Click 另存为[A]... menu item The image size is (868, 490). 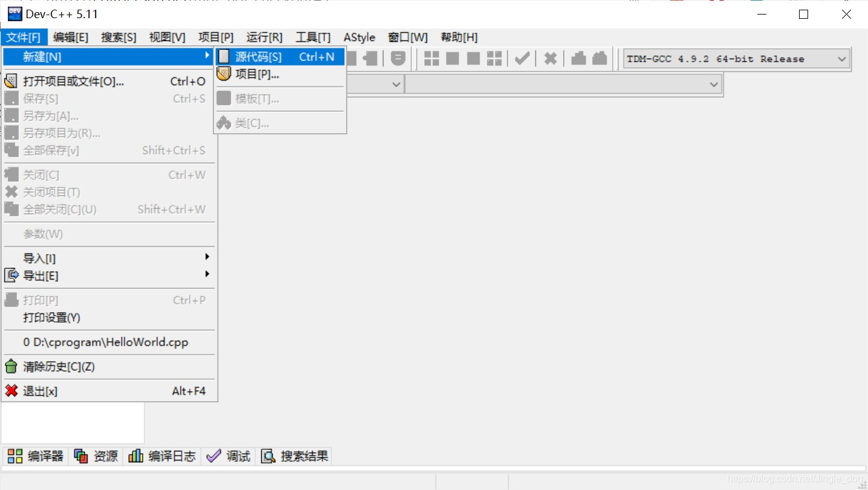109,116
